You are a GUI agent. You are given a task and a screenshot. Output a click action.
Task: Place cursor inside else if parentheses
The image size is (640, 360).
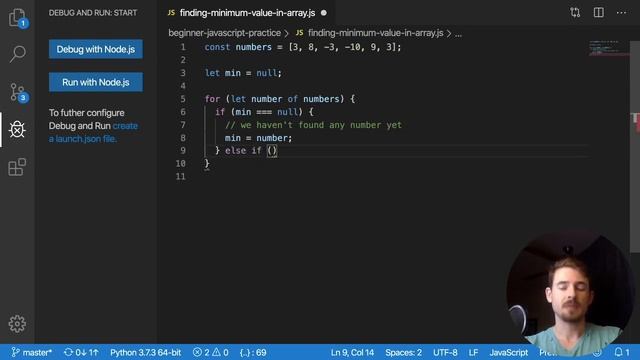[x=272, y=151]
